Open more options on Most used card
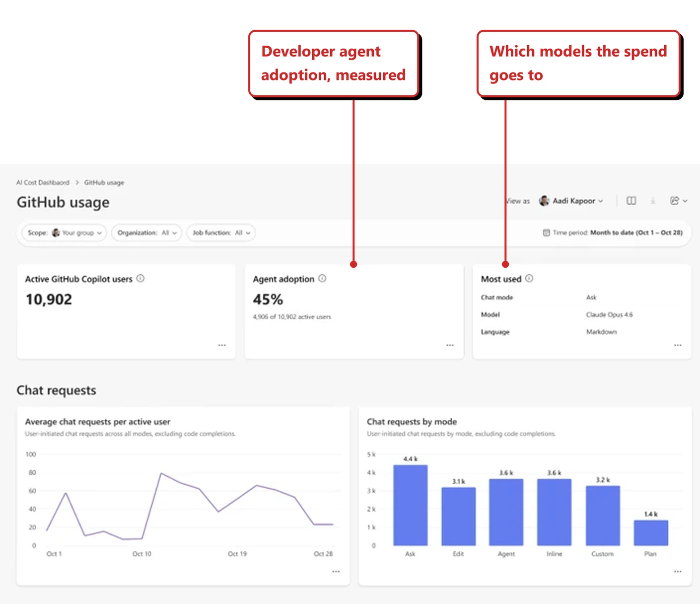This screenshot has height=604, width=700. 678,345
